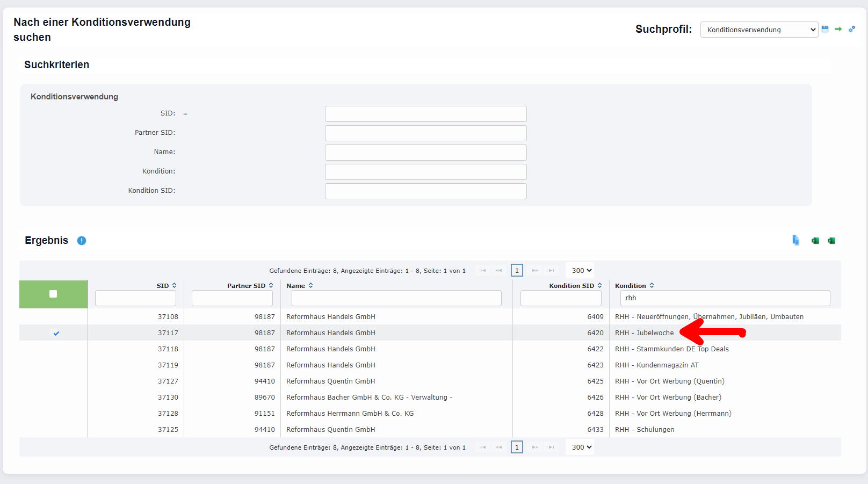This screenshot has height=484, width=868.
Task: Click the Partner SID column header
Action: point(246,286)
